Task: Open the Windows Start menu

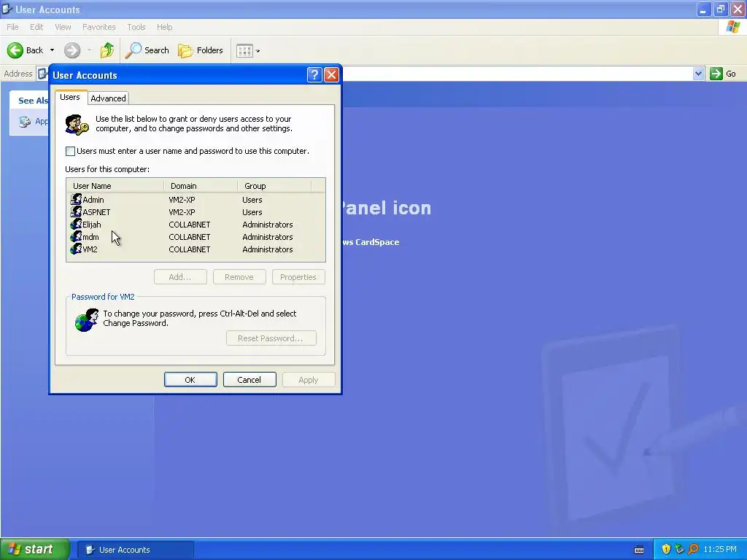Action: click(35, 549)
